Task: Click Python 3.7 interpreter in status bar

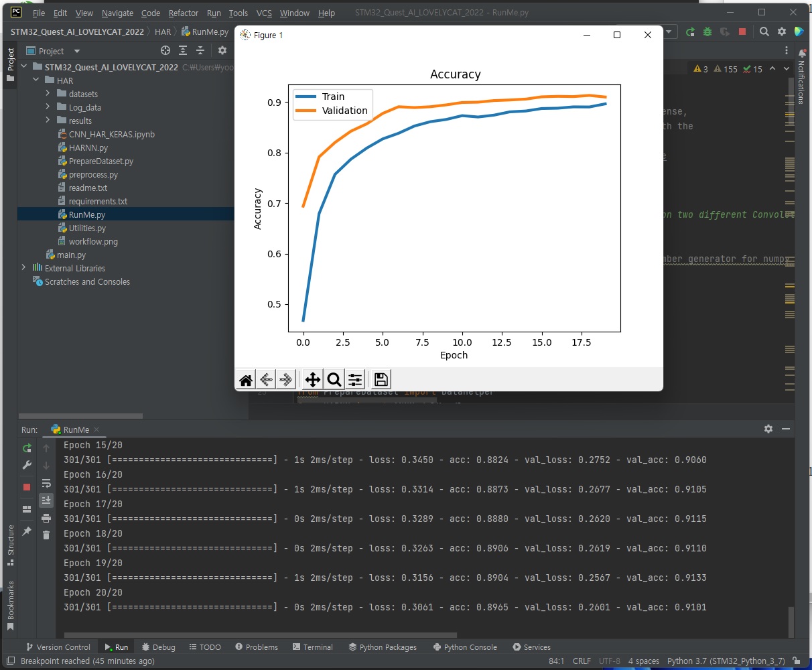Action: click(726, 661)
